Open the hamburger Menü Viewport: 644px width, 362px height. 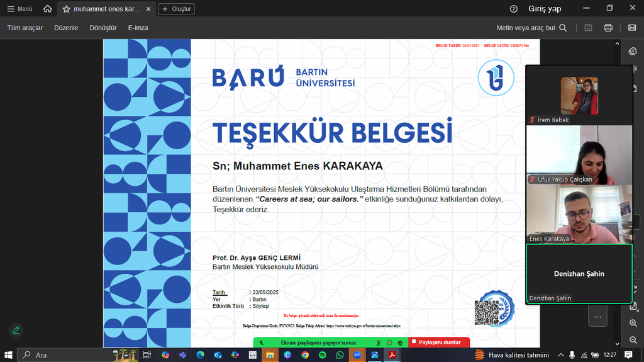(19, 9)
